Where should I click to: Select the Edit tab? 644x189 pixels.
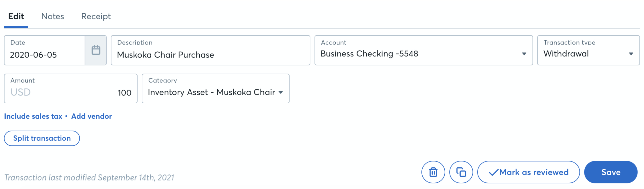(16, 16)
